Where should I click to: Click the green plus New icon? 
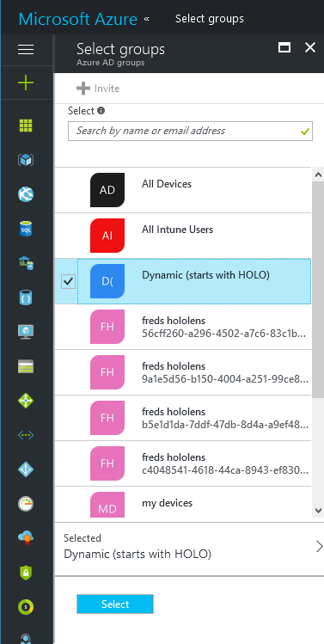click(x=26, y=83)
